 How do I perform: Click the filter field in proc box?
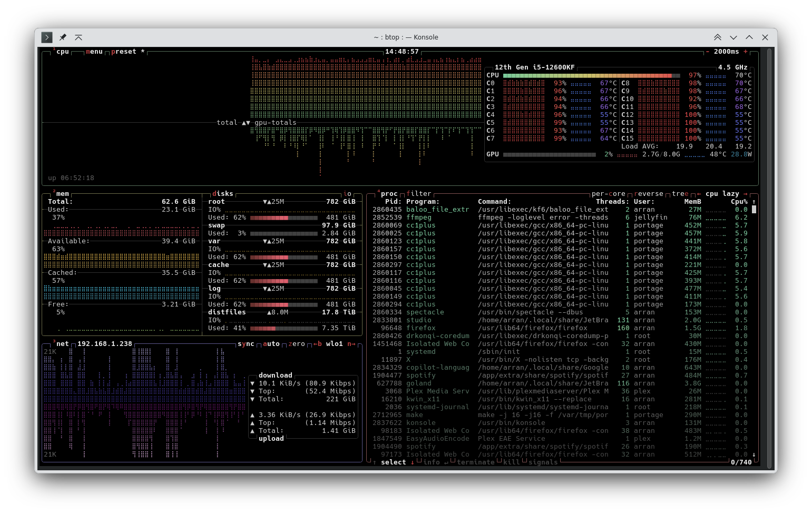coord(419,194)
